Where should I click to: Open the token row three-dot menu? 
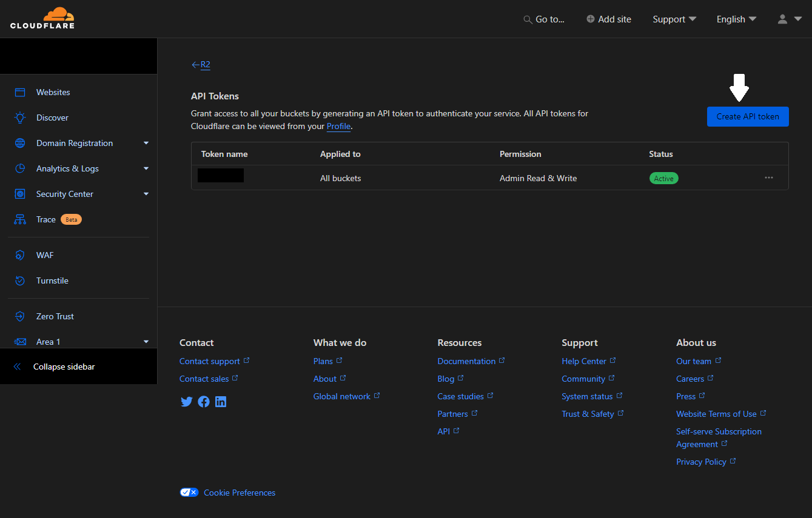click(x=768, y=178)
